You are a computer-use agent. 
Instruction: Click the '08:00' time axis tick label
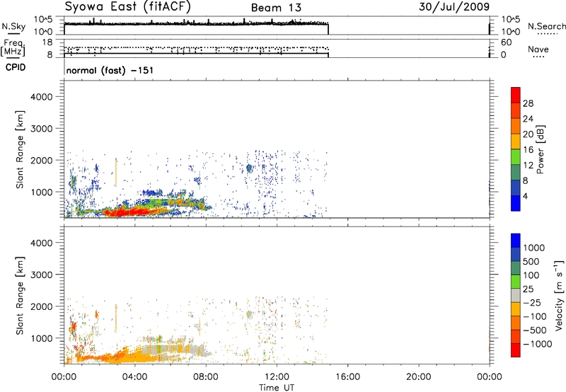tap(206, 377)
